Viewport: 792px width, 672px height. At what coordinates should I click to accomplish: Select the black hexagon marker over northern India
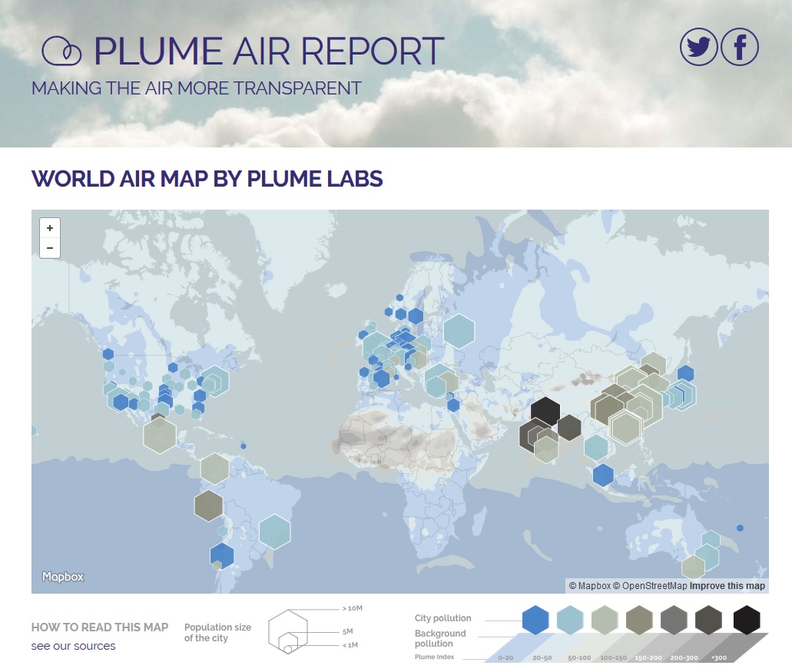coord(545,412)
